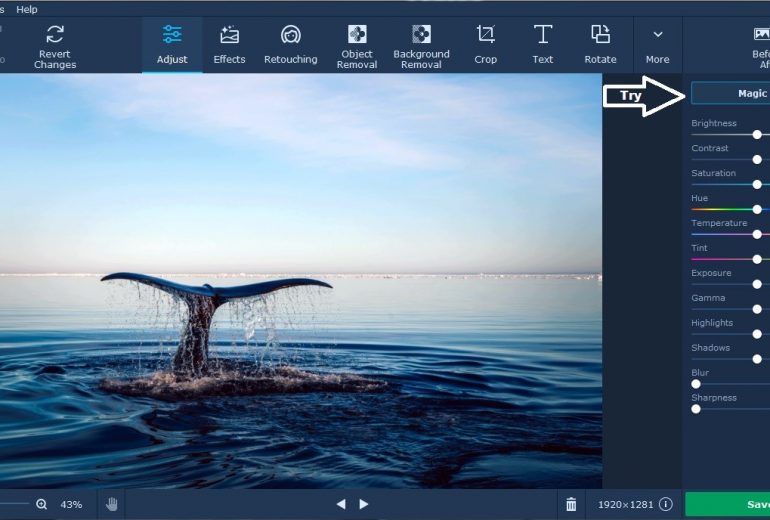Image resolution: width=770 pixels, height=520 pixels.
Task: Choose the Object Removal tool
Action: [357, 45]
